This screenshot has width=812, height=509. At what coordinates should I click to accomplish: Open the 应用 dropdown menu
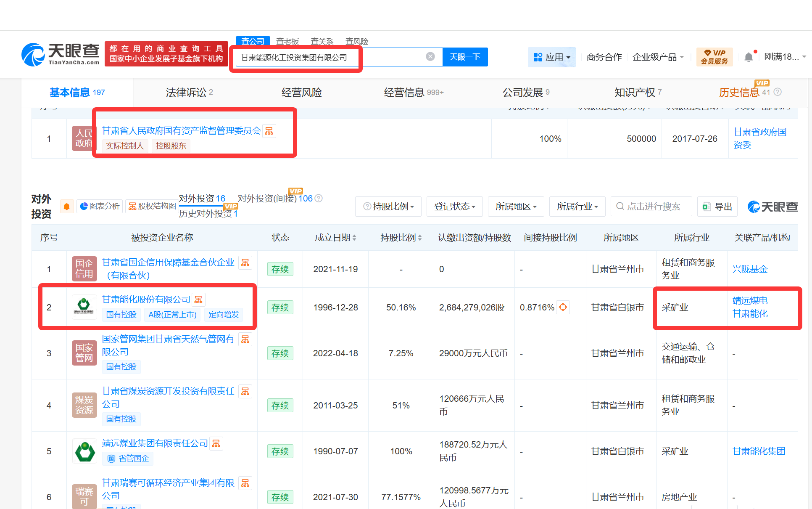[551, 57]
